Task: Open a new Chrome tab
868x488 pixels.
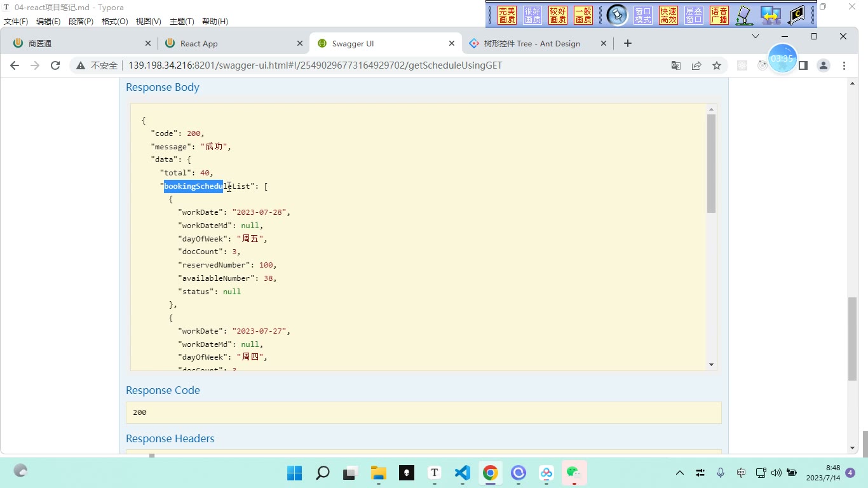Action: coord(628,43)
